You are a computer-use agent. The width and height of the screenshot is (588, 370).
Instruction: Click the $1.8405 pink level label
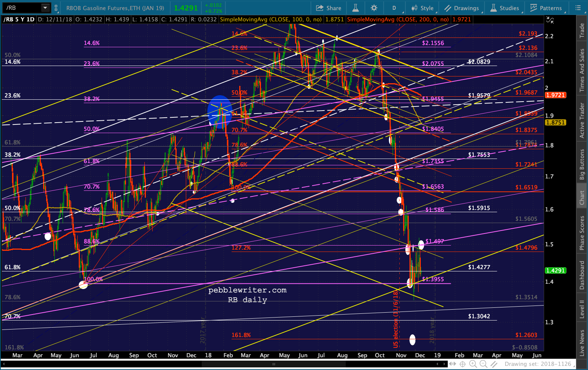[x=433, y=129]
